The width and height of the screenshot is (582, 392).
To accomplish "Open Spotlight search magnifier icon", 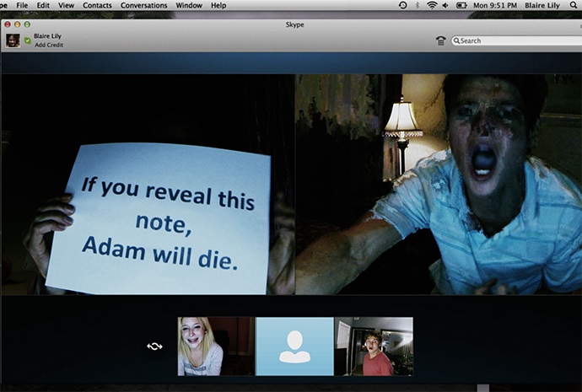I will 574,5.
